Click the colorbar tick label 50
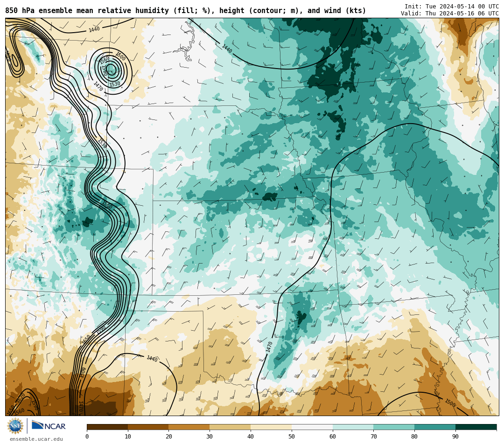 tap(292, 436)
